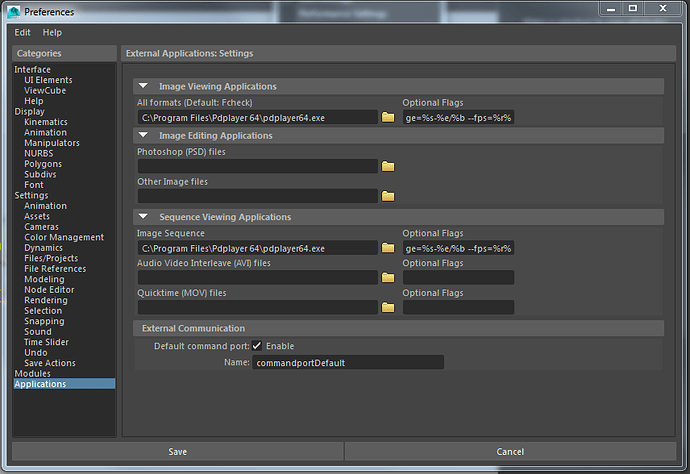690x474 pixels.
Task: Toggle the Default command port Enable checkbox
Action: click(257, 346)
